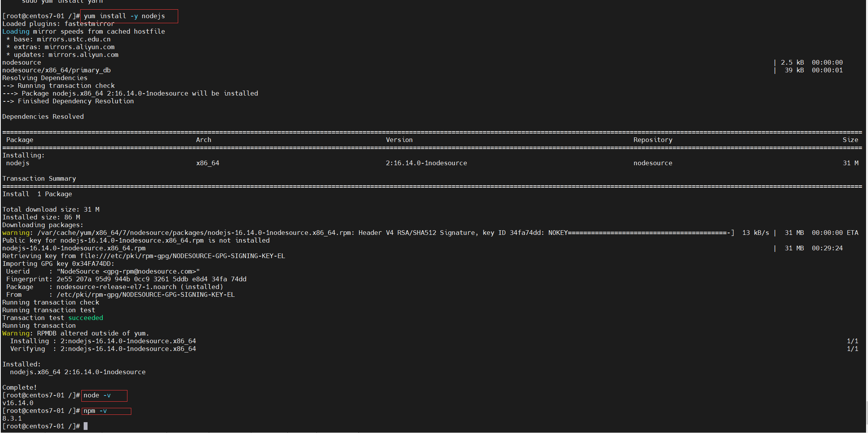The image size is (868, 433).
Task: Click the 'Arch' column header
Action: pos(203,140)
